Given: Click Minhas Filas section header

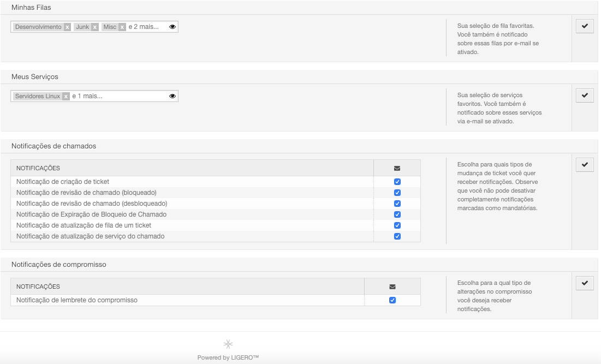Looking at the screenshot, I should [x=31, y=7].
